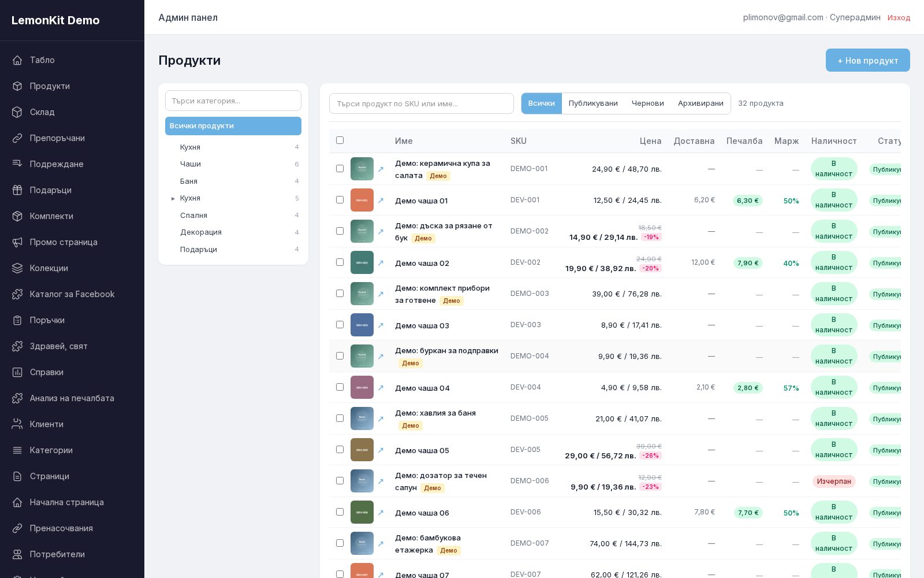Click the Клиенти users icon
924x578 pixels.
17,424
